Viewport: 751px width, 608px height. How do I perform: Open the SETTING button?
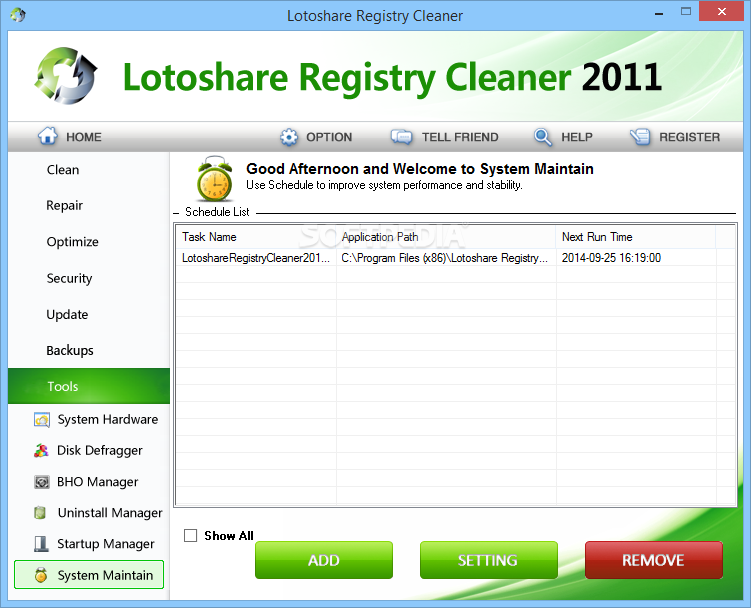click(489, 560)
